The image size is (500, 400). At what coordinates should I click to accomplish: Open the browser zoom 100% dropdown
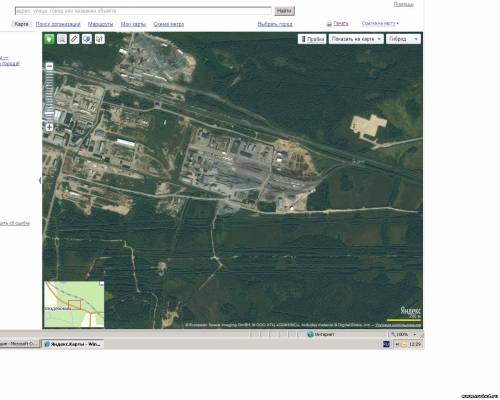(415, 334)
